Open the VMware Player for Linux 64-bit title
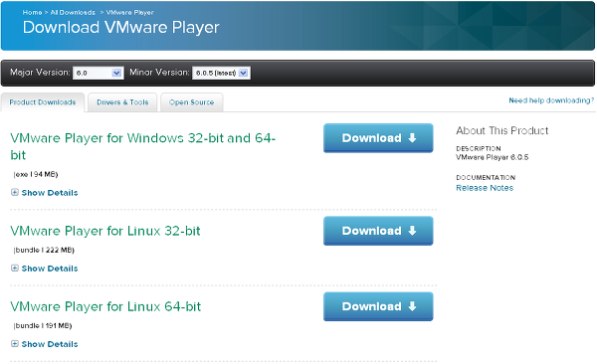This screenshot has height=364, width=597. pyautogui.click(x=105, y=306)
